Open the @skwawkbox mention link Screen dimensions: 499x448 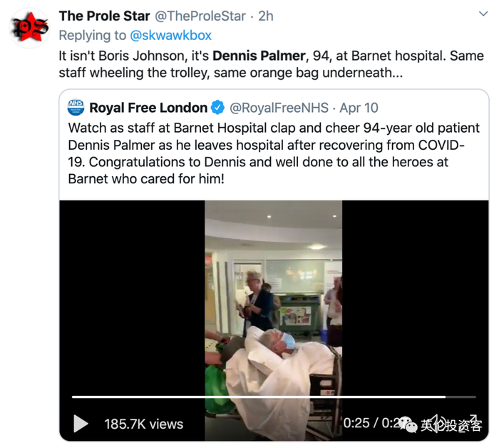(x=170, y=35)
